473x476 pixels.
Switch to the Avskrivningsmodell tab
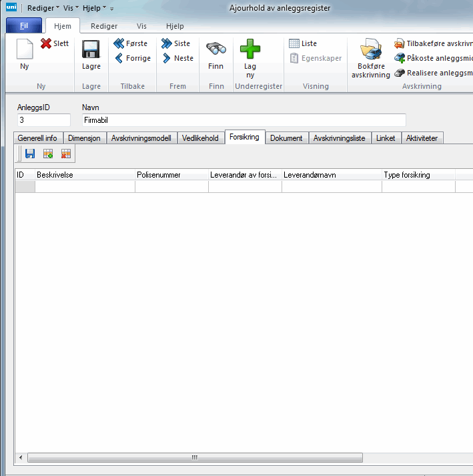tap(141, 138)
